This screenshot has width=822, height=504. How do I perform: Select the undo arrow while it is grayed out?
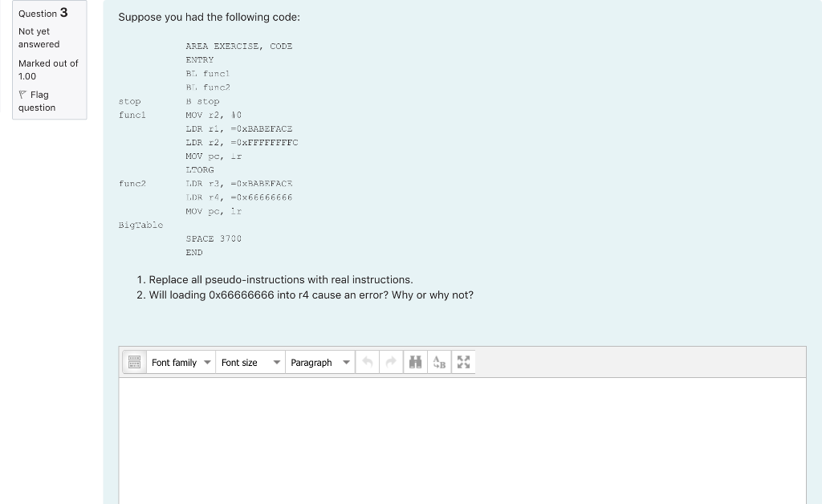tap(367, 362)
